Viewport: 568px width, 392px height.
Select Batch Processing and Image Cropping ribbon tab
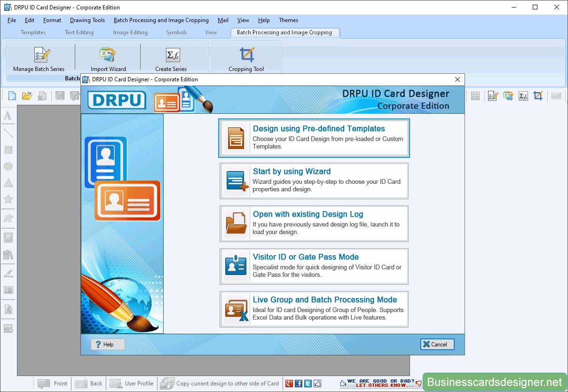tap(284, 32)
